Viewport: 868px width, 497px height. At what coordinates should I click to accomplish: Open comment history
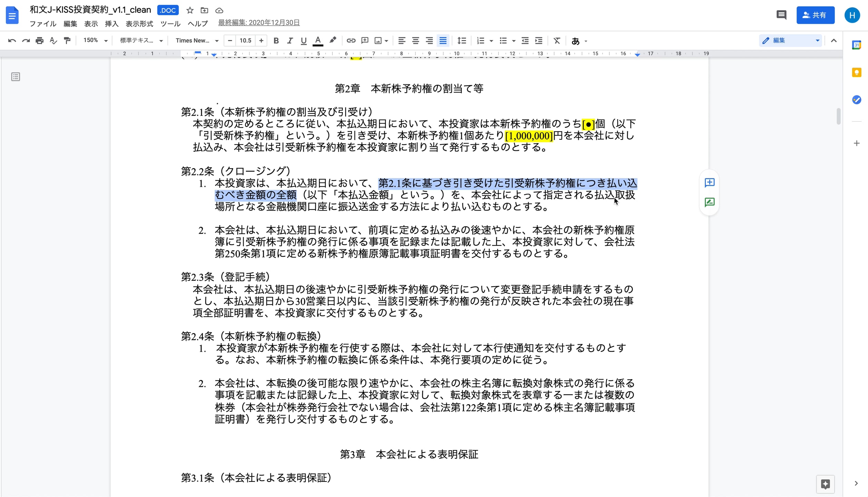(781, 15)
